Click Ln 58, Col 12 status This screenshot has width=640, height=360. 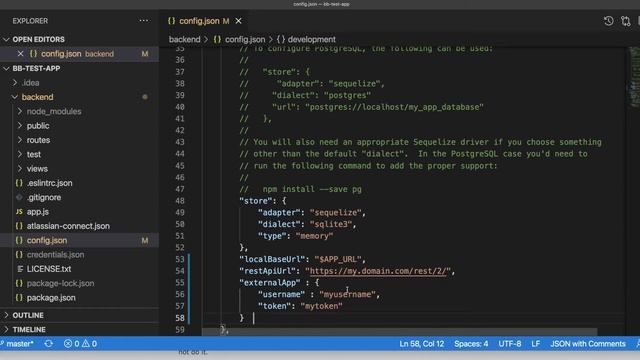tap(421, 344)
